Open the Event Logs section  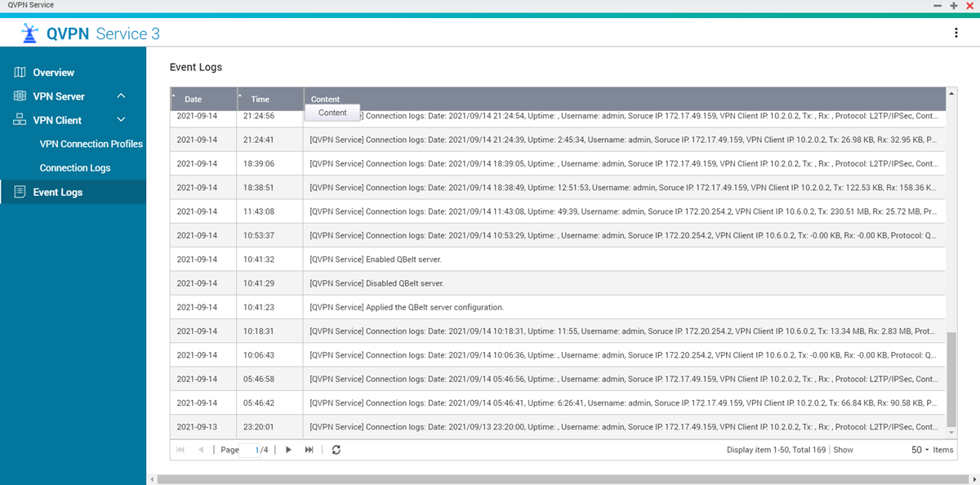73,193
